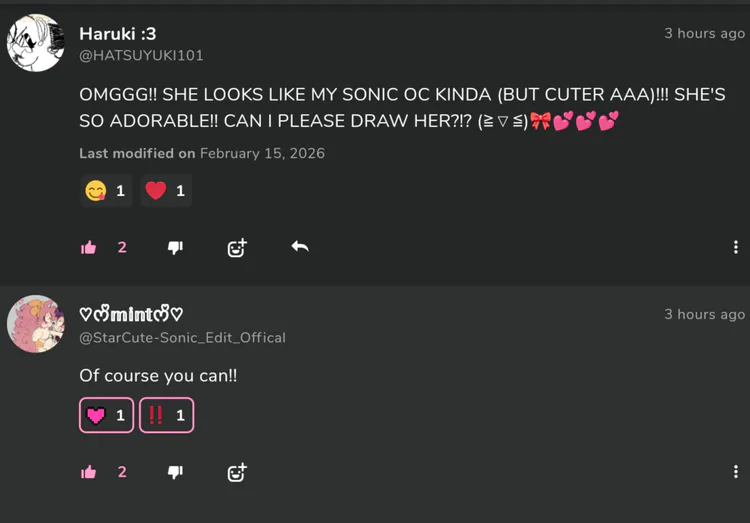Click the mint display name
The height and width of the screenshot is (523, 750).
[x=131, y=314]
